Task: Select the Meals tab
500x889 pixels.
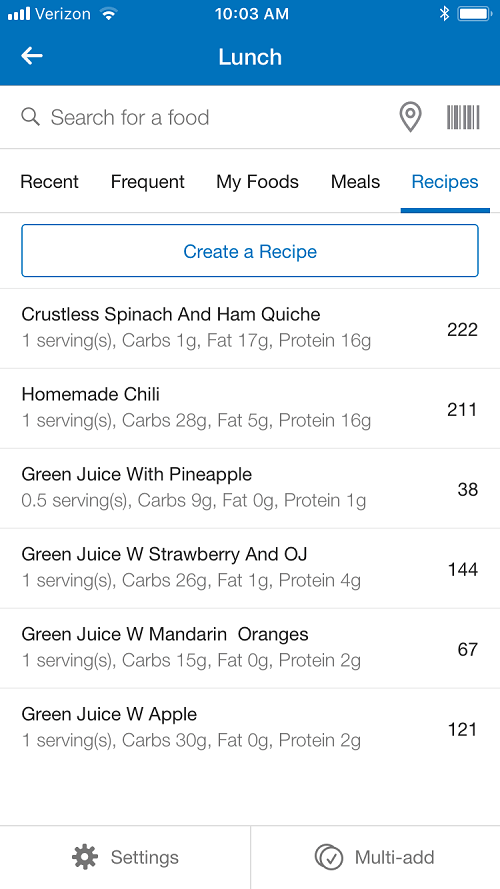Action: point(355,182)
